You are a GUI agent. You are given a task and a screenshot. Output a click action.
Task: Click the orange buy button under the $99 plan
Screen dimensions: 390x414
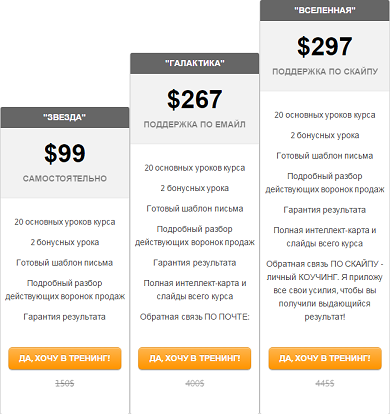coord(65,358)
